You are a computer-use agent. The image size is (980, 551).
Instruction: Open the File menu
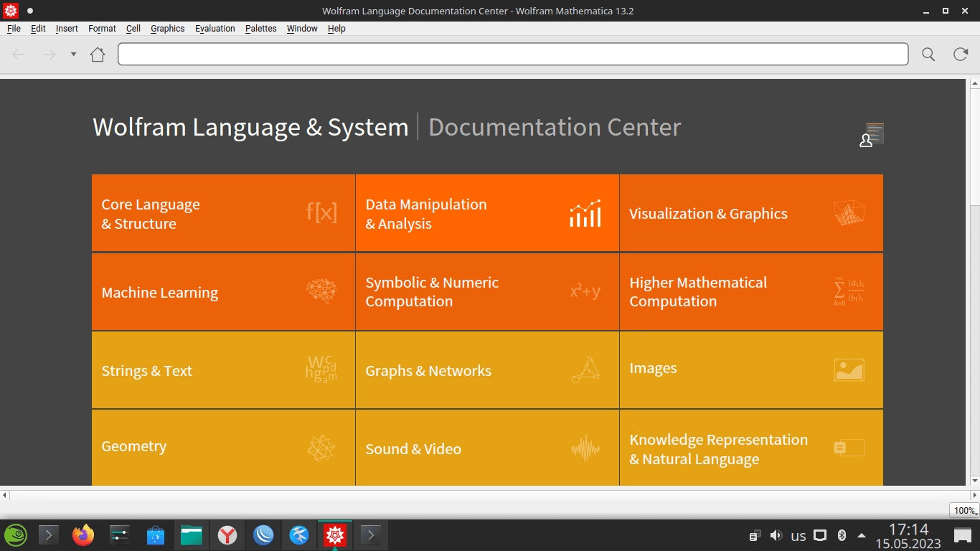[x=14, y=29]
